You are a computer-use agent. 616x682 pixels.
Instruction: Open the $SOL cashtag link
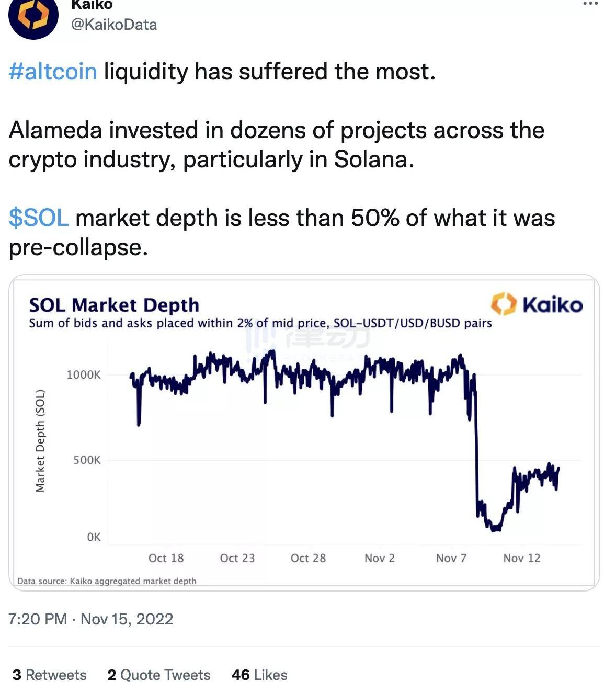pos(39,218)
